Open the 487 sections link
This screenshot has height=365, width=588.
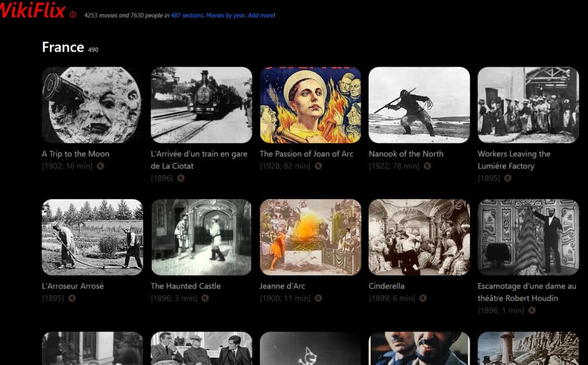point(187,15)
